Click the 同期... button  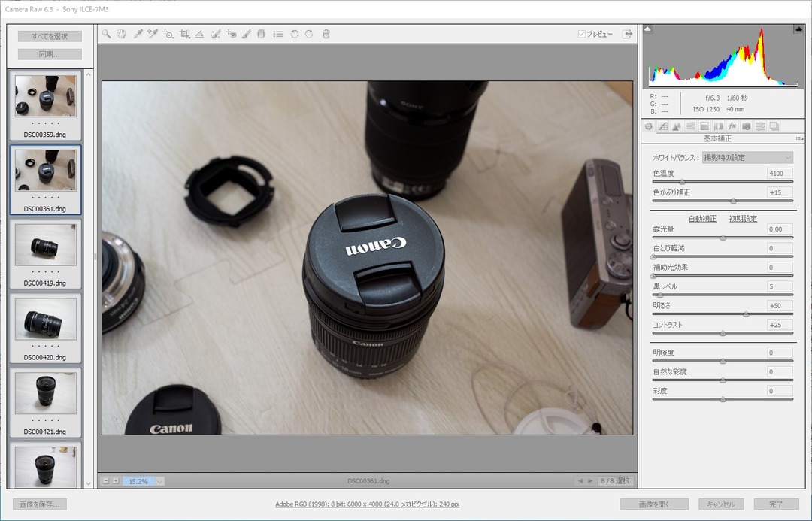point(50,54)
